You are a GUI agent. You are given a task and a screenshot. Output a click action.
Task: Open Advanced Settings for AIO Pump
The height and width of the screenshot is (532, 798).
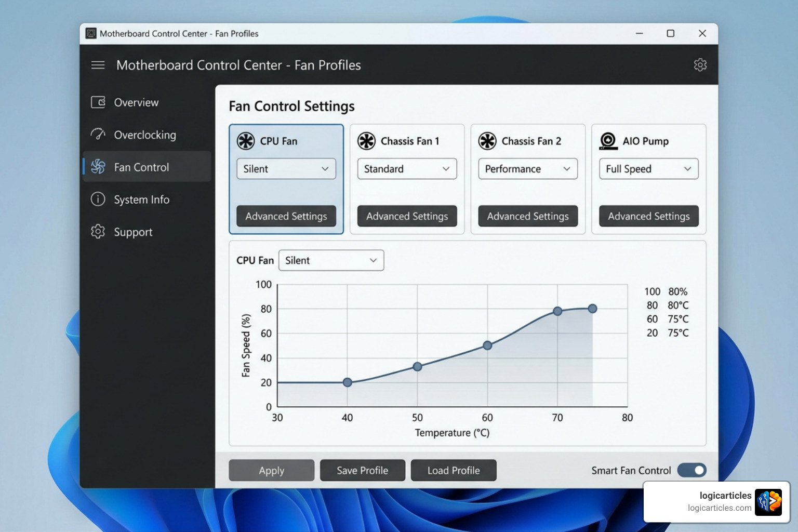coord(648,216)
